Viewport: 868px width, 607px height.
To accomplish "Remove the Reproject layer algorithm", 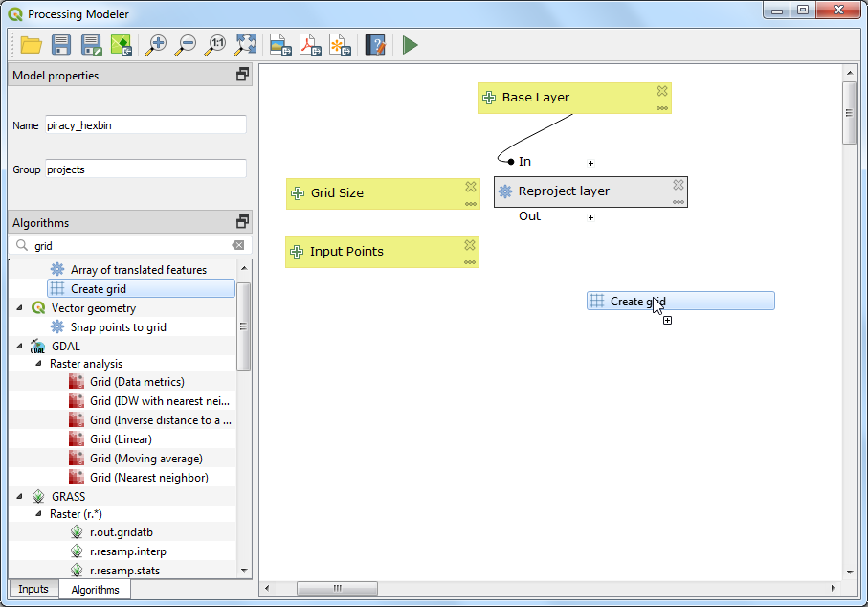I will [x=678, y=185].
